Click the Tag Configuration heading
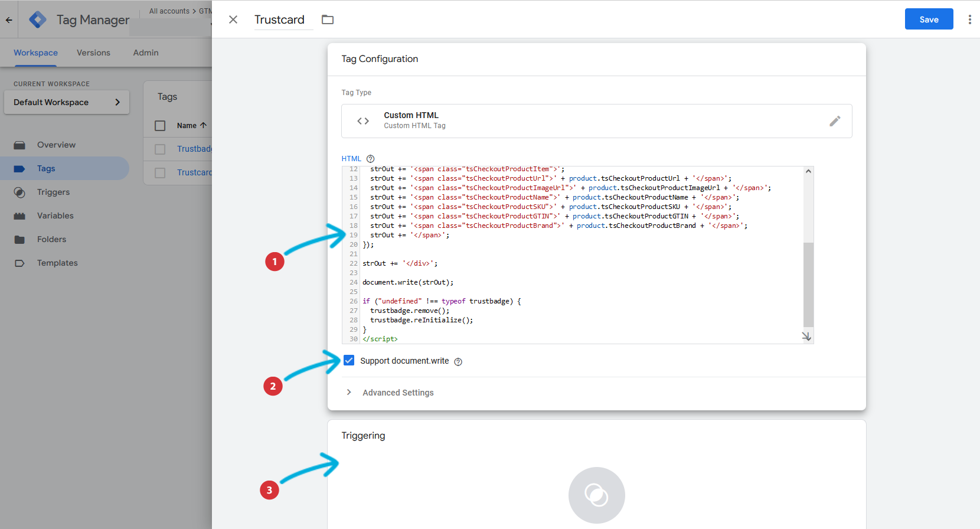 (380, 59)
